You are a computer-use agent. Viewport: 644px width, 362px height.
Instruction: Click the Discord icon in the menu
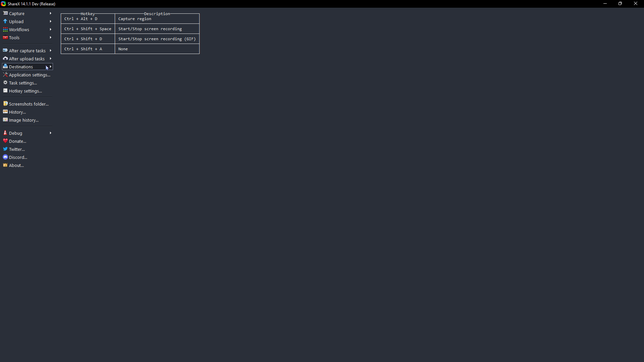[5, 157]
